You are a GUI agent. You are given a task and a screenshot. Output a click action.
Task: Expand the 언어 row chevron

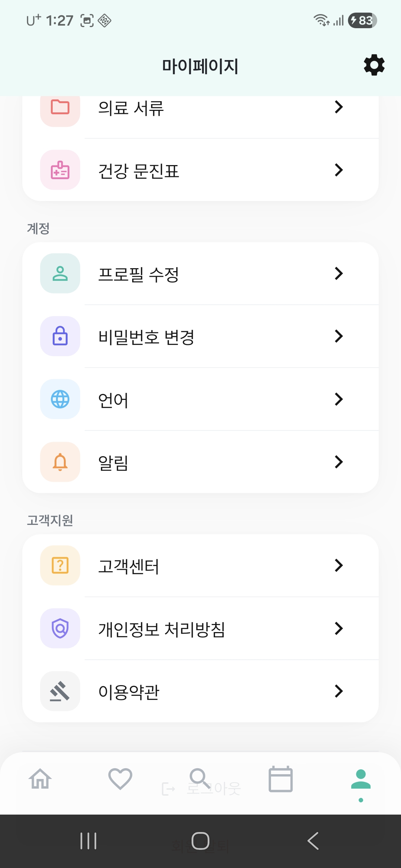coord(338,399)
